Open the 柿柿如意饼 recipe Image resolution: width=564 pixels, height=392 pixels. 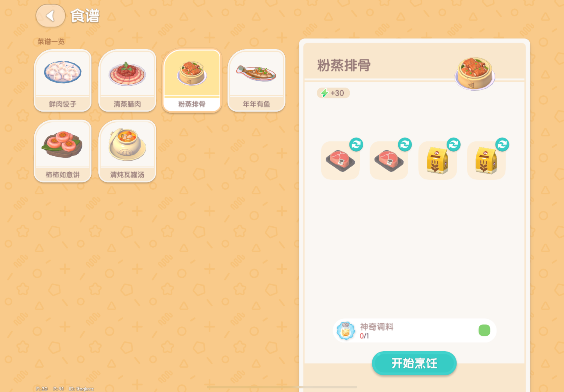[63, 151]
